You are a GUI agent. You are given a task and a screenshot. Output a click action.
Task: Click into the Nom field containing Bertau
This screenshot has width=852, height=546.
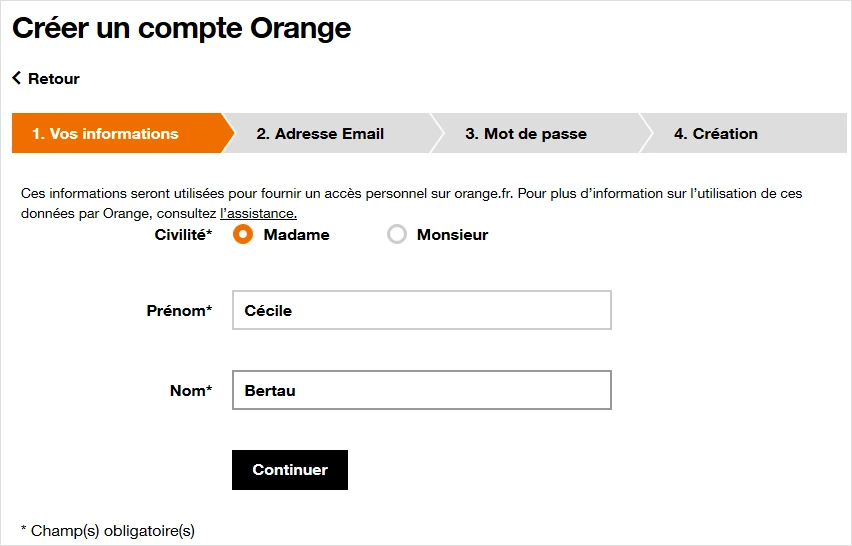[x=421, y=390]
